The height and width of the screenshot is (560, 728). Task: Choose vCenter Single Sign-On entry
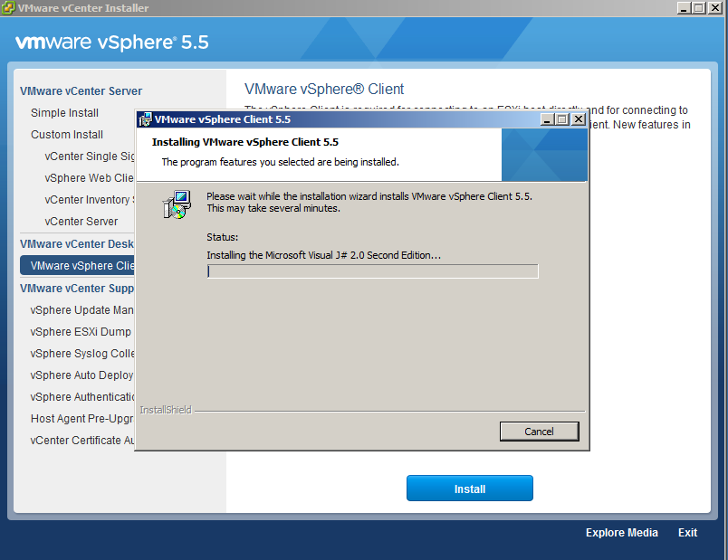tap(90, 157)
